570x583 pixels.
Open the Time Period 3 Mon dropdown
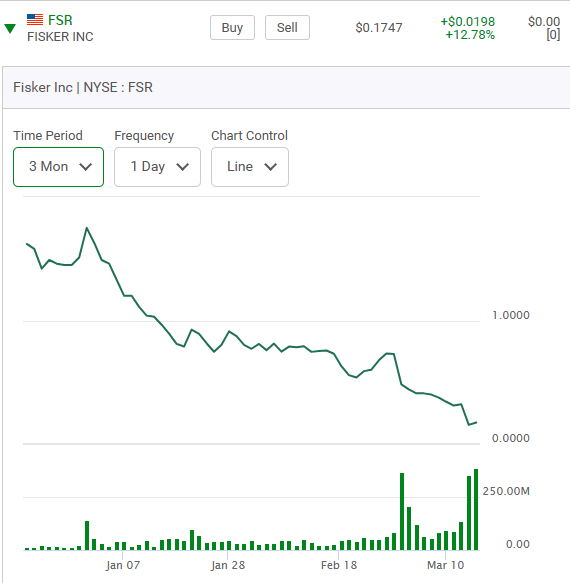pos(58,167)
